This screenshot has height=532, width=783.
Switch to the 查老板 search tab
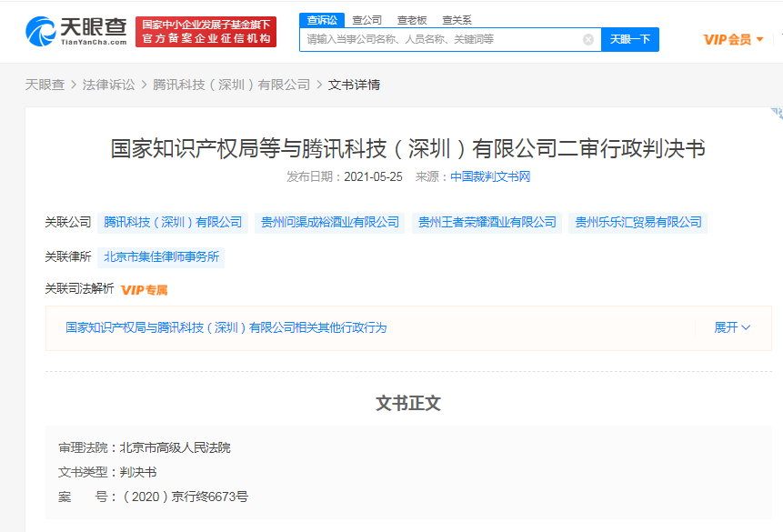pos(412,19)
